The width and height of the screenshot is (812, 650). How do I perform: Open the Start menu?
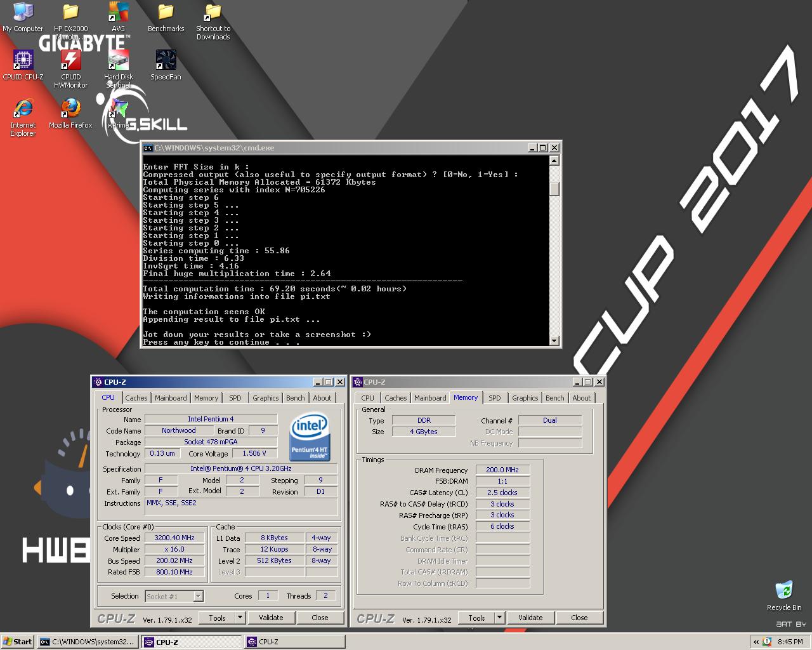click(x=17, y=642)
